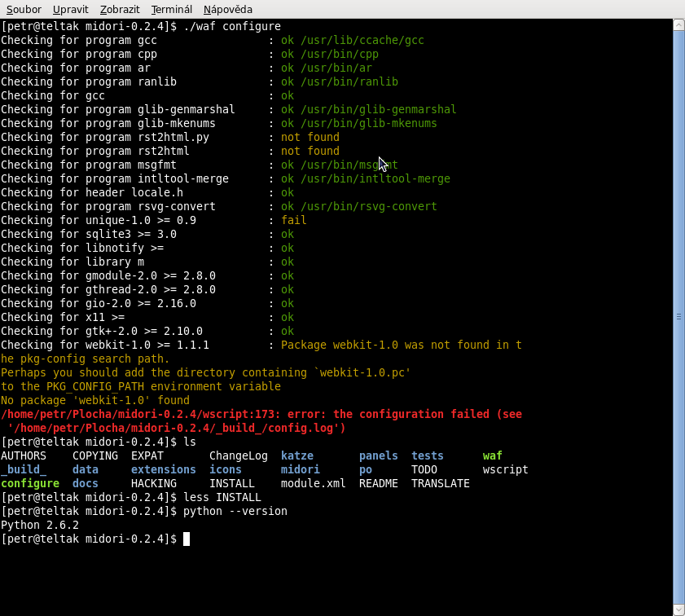This screenshot has width=685, height=616.
Task: Click the green waf executable name
Action: [492, 455]
